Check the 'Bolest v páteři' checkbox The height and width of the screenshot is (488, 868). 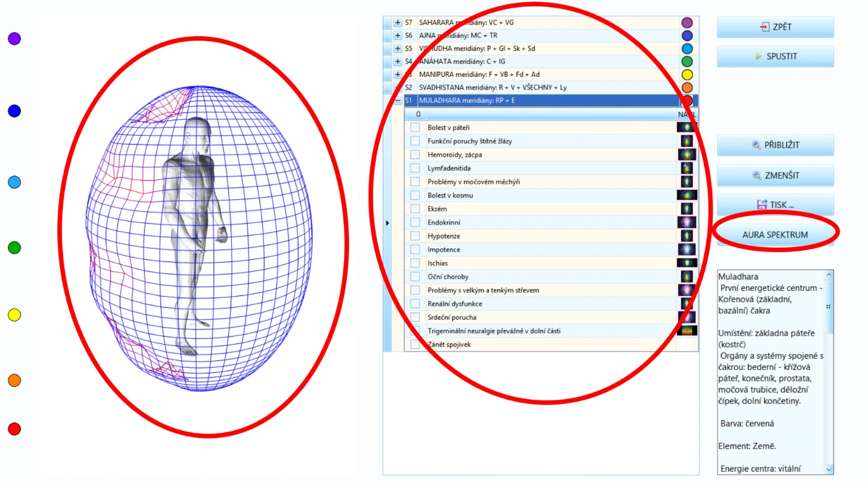pos(415,127)
